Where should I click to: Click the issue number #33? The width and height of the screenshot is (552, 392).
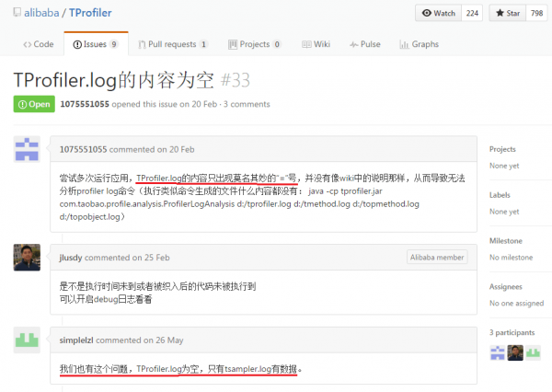point(236,80)
